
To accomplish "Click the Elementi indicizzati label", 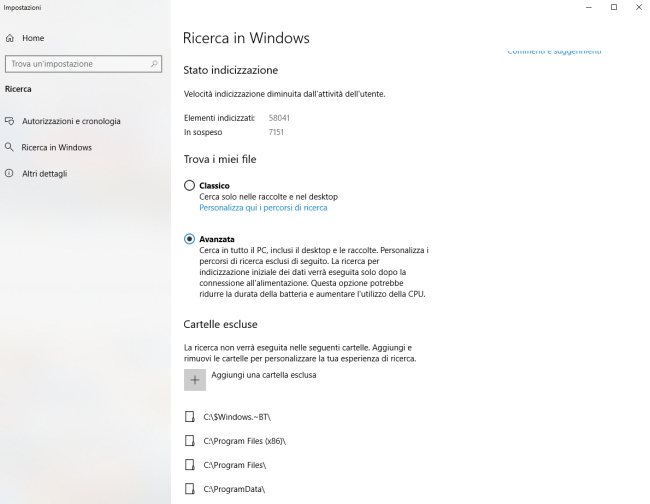I will click(x=219, y=118).
